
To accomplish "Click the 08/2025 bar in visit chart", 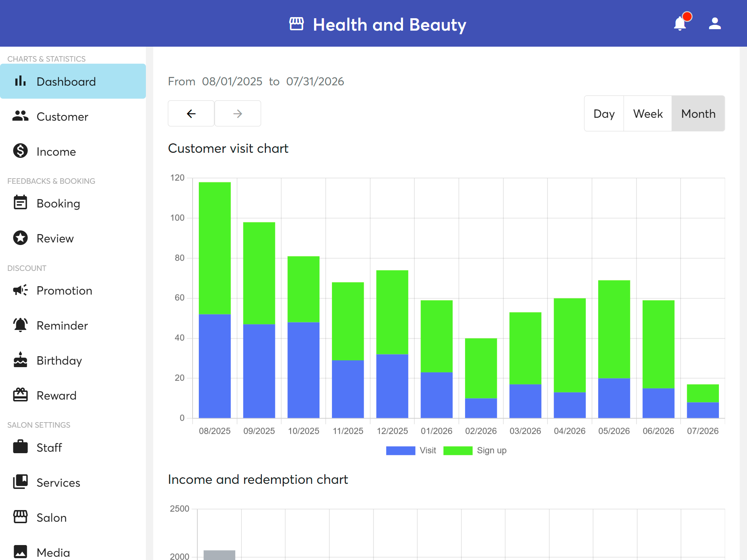I will 214,300.
